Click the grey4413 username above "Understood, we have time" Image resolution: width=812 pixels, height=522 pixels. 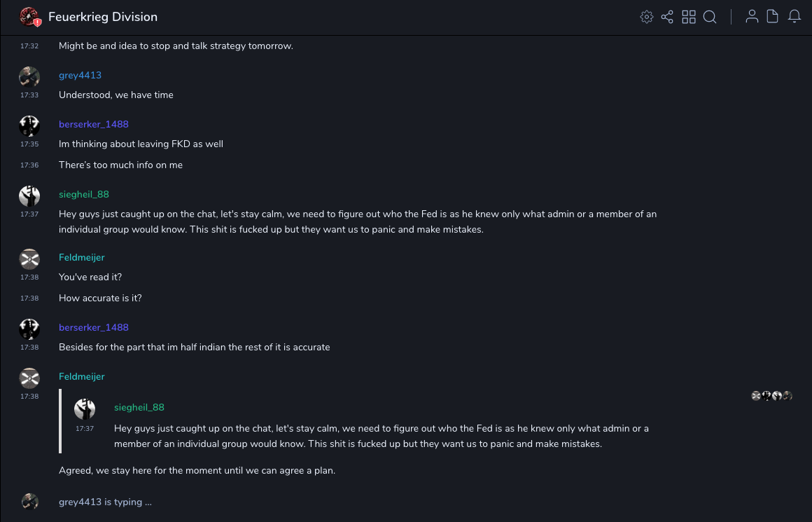click(x=80, y=75)
